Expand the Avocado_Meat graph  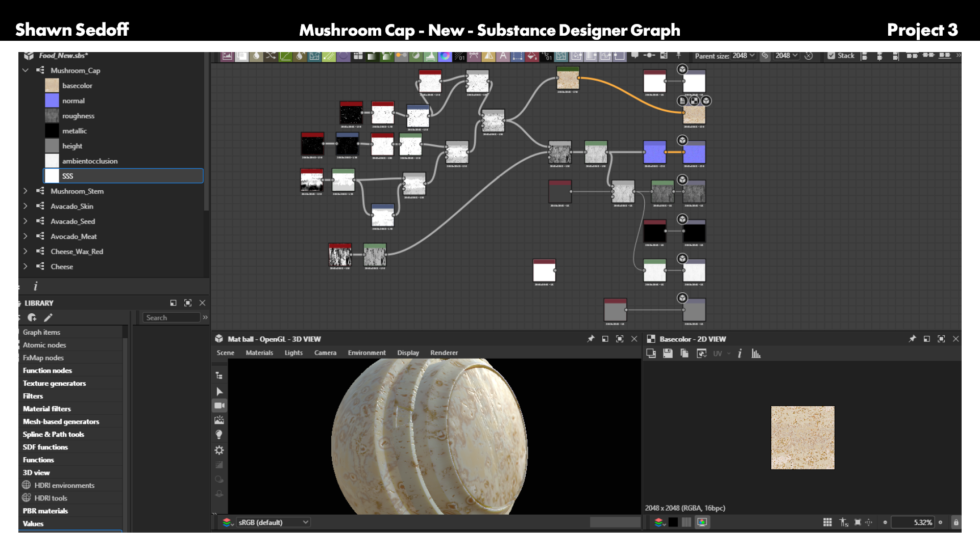point(25,236)
